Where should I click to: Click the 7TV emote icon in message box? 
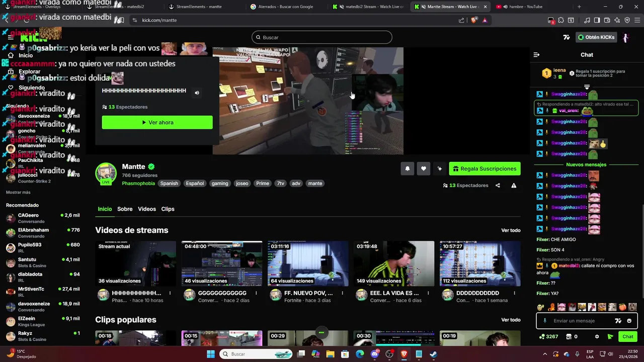618,321
